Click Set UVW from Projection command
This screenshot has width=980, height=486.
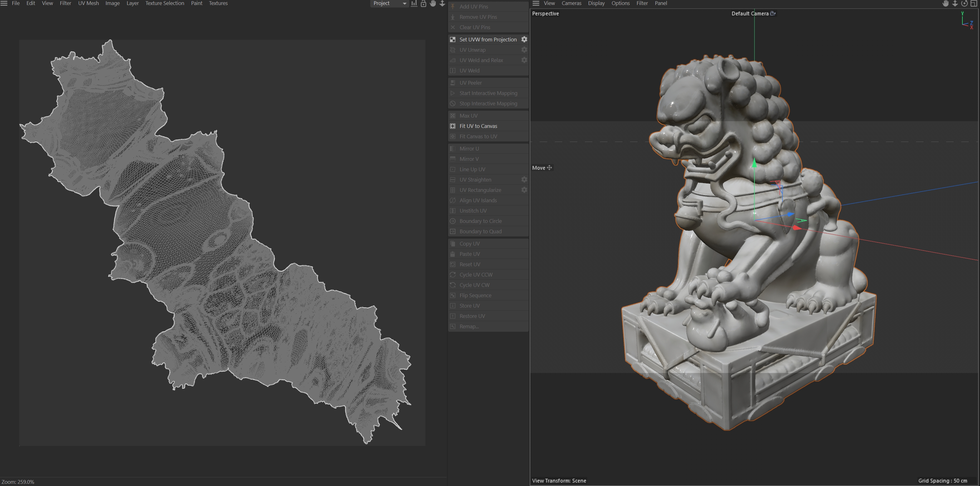tap(488, 40)
